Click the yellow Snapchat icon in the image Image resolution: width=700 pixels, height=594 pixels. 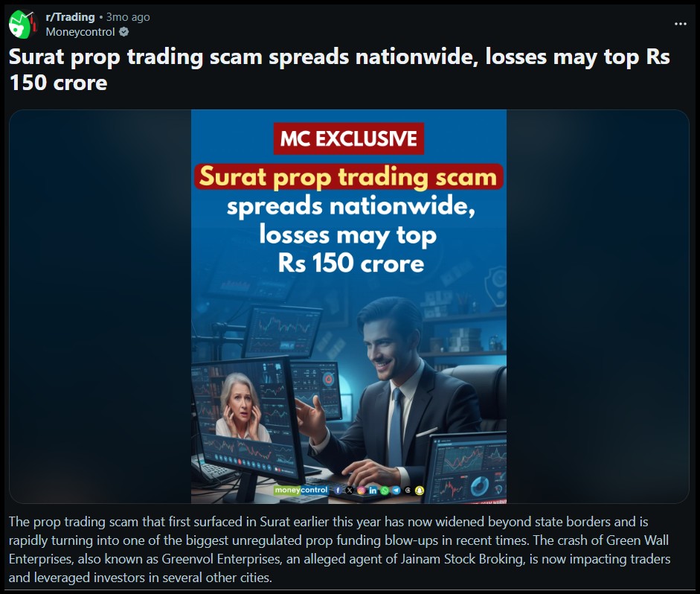pos(420,491)
